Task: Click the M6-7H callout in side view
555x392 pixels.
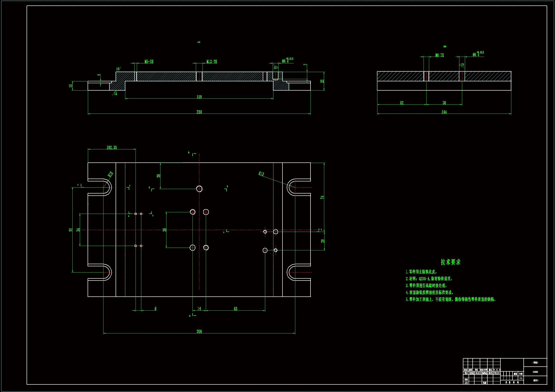Action: click(x=439, y=55)
